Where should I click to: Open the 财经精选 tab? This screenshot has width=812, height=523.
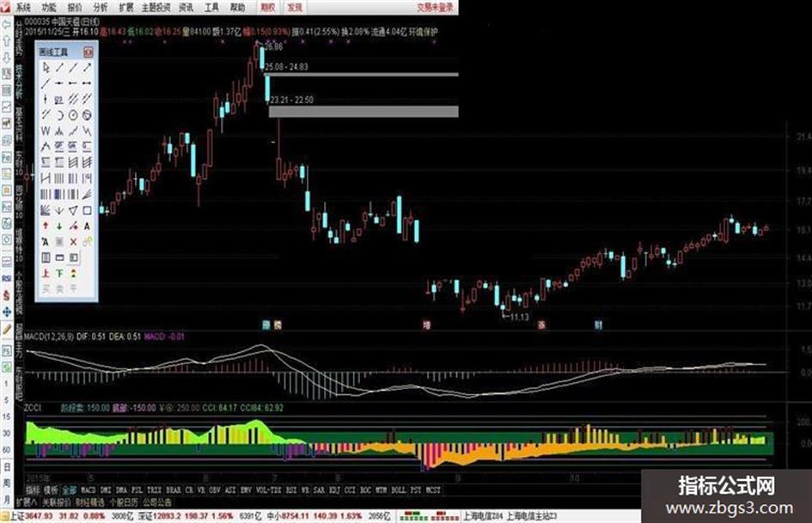pyautogui.click(x=90, y=502)
